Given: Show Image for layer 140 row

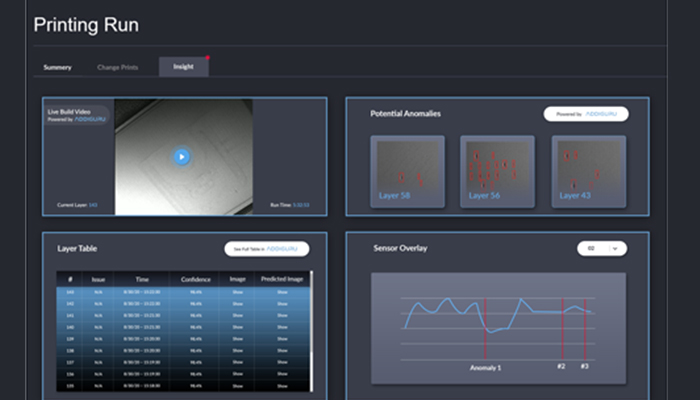Looking at the screenshot, I should click(238, 327).
